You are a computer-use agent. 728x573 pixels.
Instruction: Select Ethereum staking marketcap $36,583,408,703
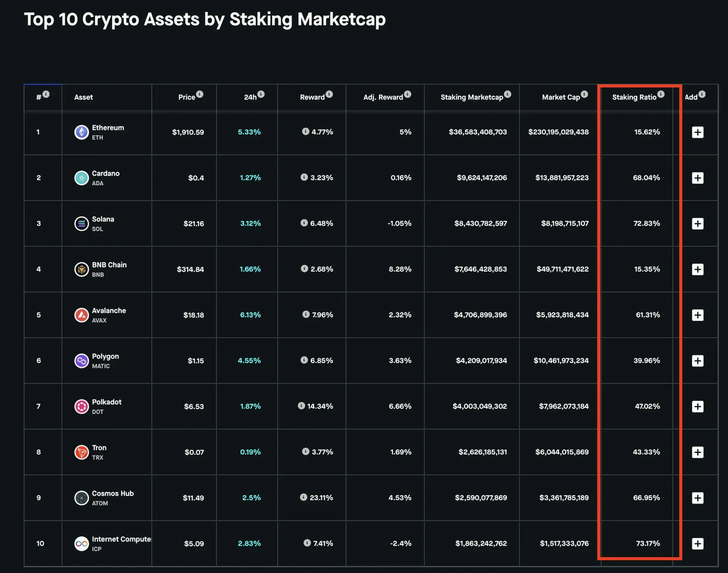(x=478, y=132)
